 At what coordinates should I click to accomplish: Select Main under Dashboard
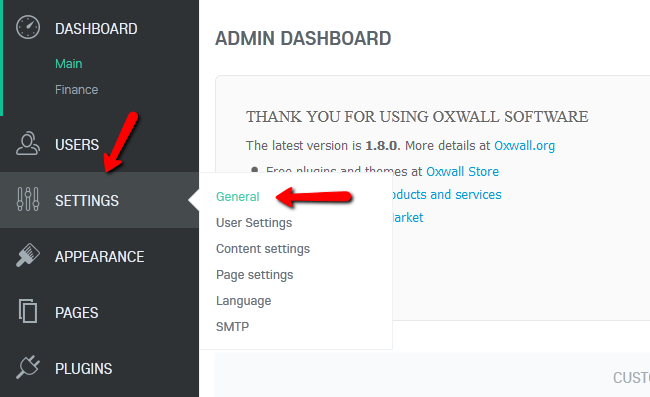tap(69, 63)
